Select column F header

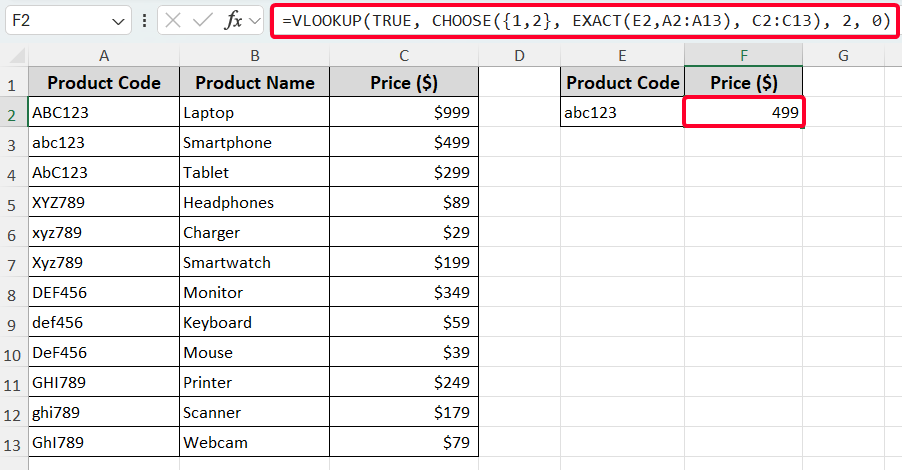coord(743,56)
